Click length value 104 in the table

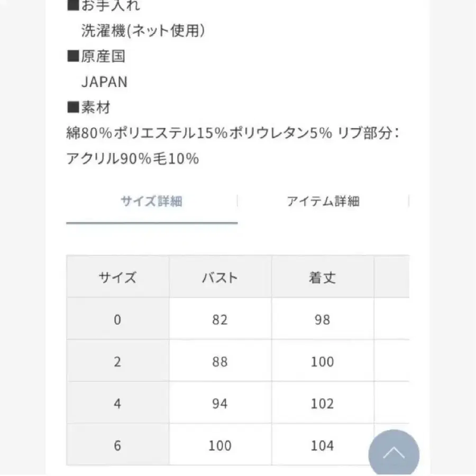tap(322, 446)
